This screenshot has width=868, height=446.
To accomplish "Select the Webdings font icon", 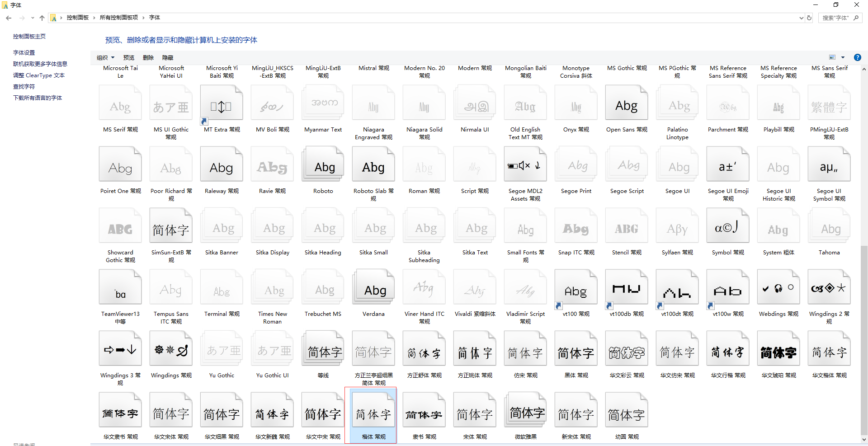I will [x=778, y=287].
